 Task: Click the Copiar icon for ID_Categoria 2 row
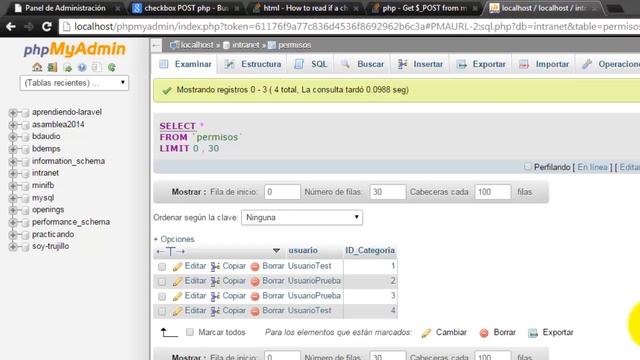click(x=215, y=281)
